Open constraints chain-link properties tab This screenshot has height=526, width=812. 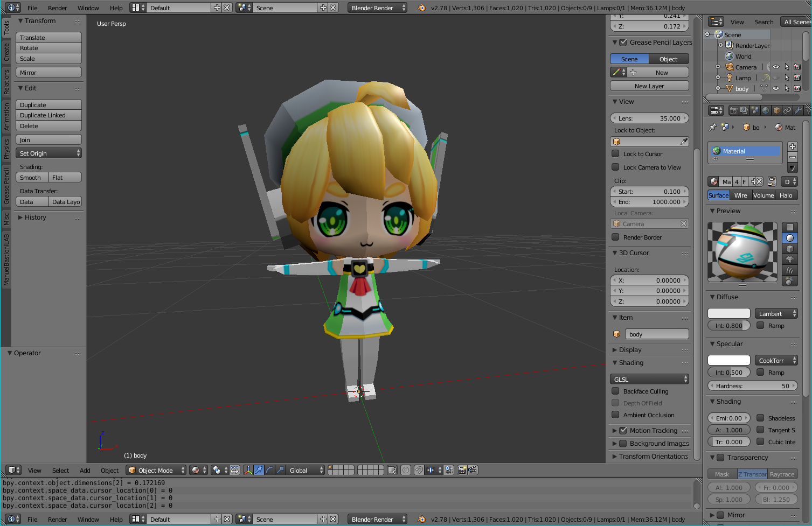click(787, 110)
